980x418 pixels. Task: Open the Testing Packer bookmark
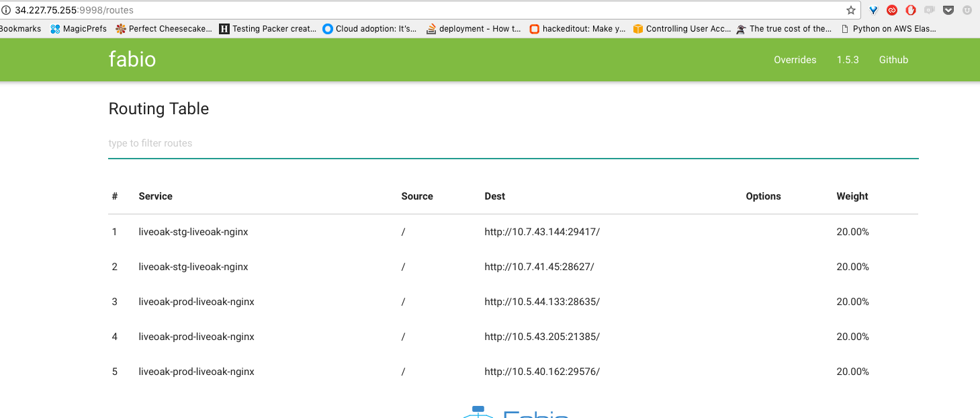point(268,29)
